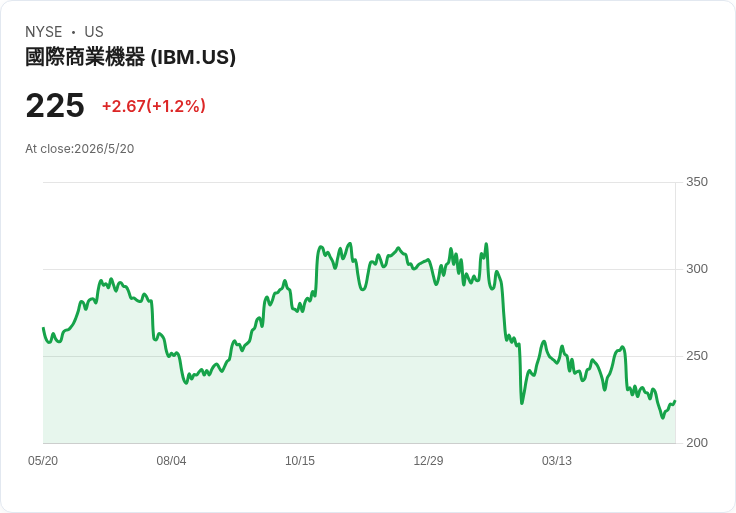
Task: Click the 05/20 x-axis date label
Action: [x=43, y=461]
